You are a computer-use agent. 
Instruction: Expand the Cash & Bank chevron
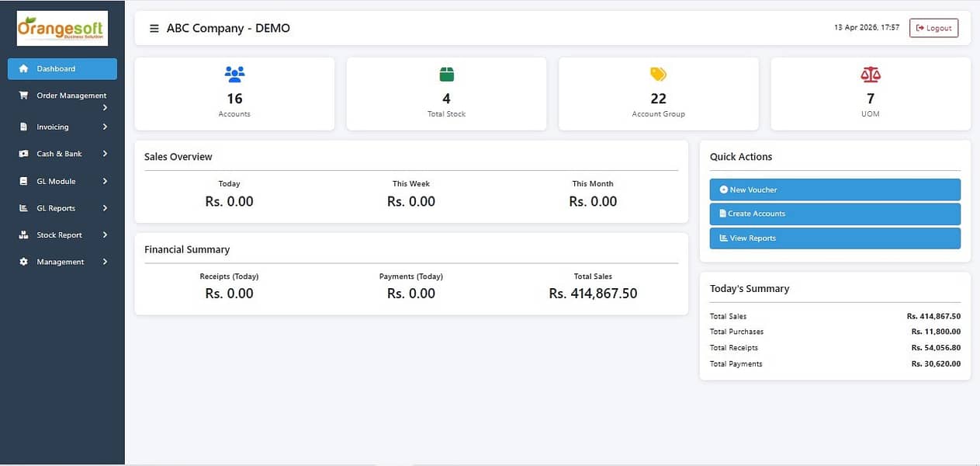[x=105, y=154]
